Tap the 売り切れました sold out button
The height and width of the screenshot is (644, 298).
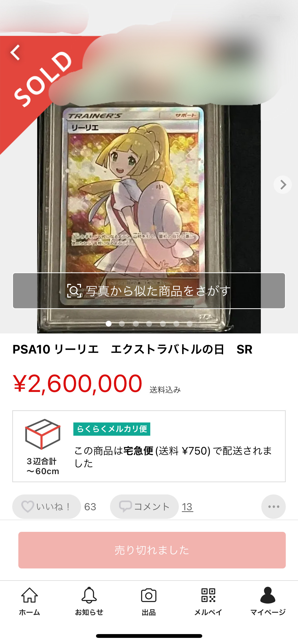pyautogui.click(x=152, y=550)
